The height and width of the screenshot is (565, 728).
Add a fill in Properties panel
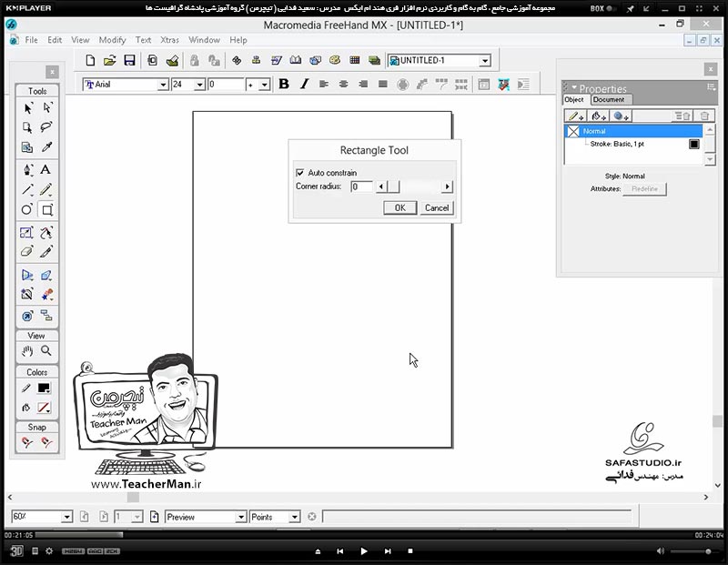click(x=599, y=116)
